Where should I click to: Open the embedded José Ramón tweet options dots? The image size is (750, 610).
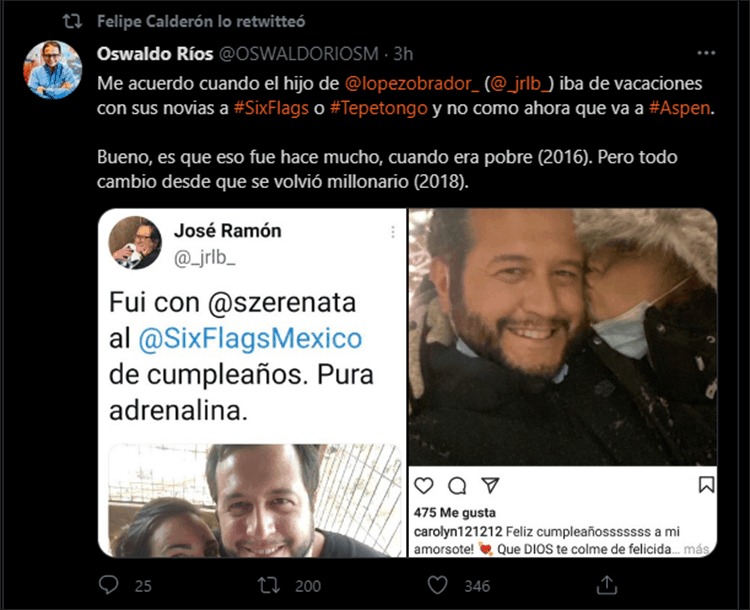click(x=393, y=232)
